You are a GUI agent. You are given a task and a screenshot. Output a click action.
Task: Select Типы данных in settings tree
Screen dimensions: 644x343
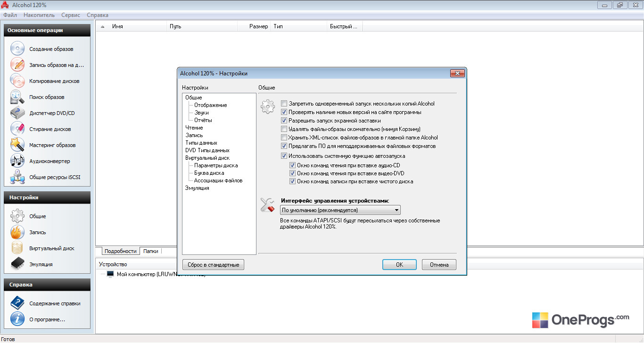[201, 143]
